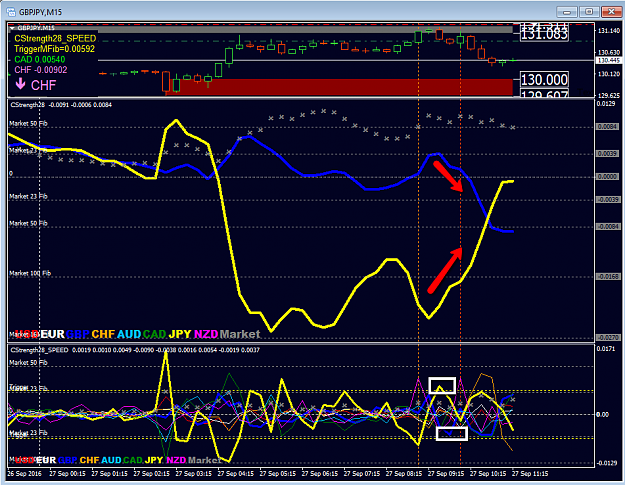
Task: Click the GBPJPY,M15 window title text
Action: point(40,12)
